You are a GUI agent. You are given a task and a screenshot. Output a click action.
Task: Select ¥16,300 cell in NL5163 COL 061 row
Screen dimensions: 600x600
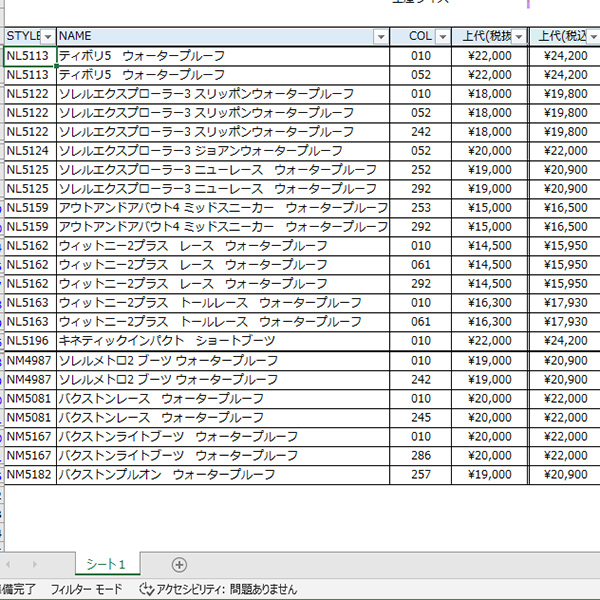pos(489,322)
